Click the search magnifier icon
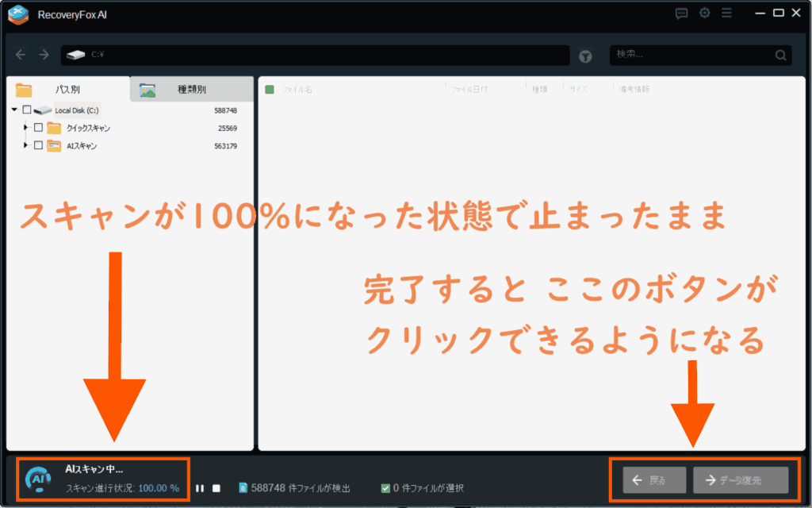812x508 pixels. point(781,56)
